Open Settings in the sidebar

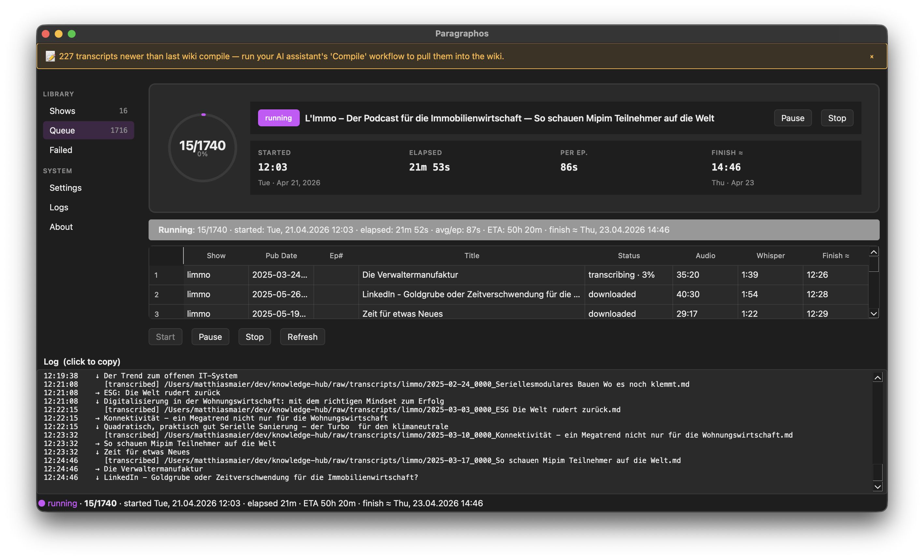88,188
